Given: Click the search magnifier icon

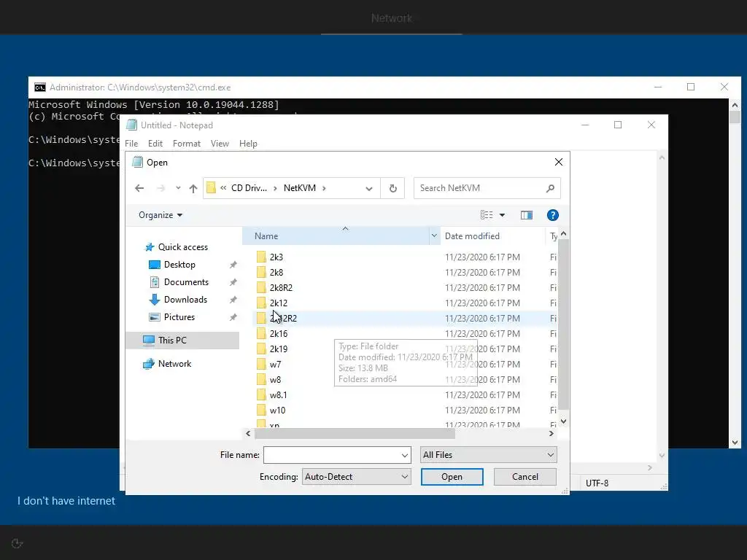Looking at the screenshot, I should (x=550, y=188).
